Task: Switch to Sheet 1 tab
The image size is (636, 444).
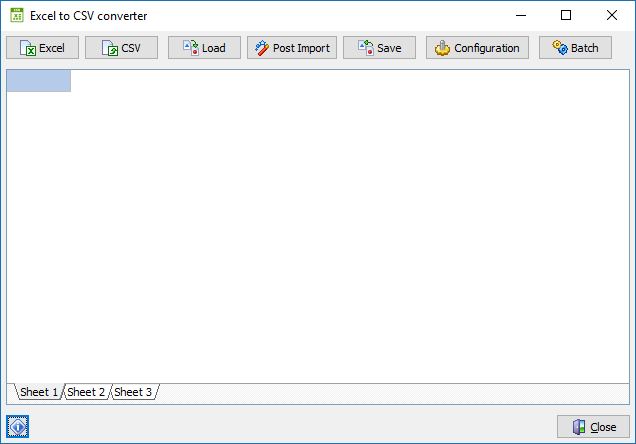Action: pyautogui.click(x=39, y=392)
